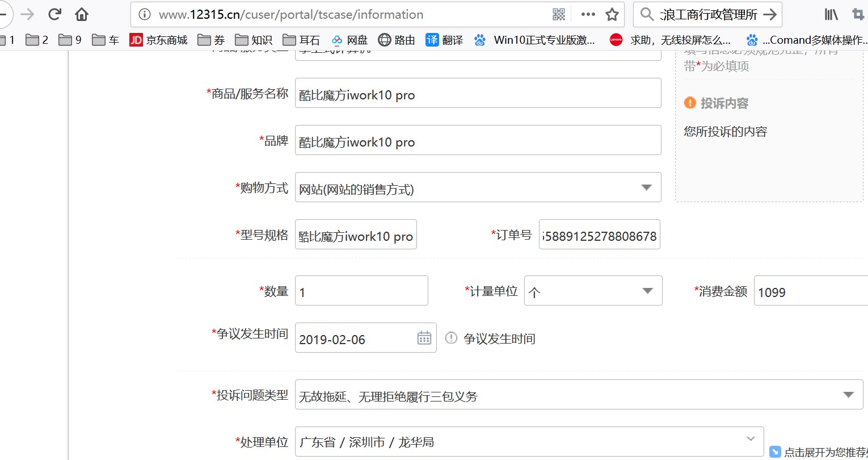Screen dimensions: 868x460
Task: Go to the browser home page
Action: [82, 14]
